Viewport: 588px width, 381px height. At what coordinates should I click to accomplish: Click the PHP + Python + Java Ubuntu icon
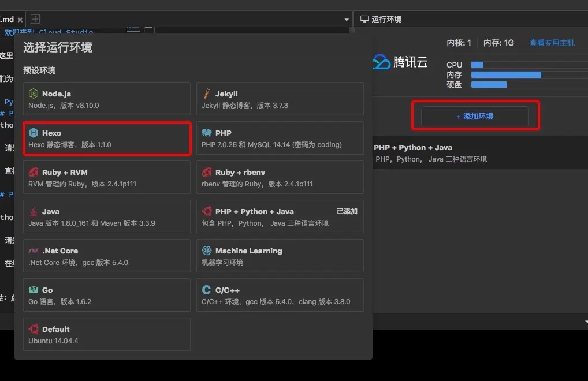pyautogui.click(x=207, y=211)
